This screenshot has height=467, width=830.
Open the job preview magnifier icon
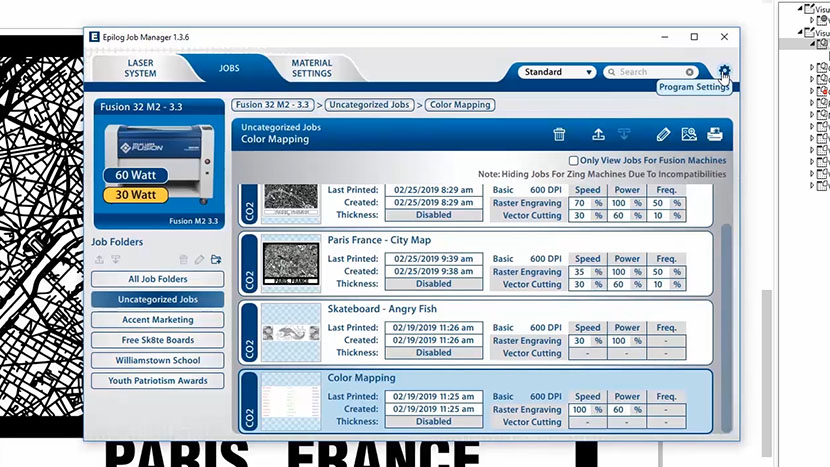tap(688, 134)
